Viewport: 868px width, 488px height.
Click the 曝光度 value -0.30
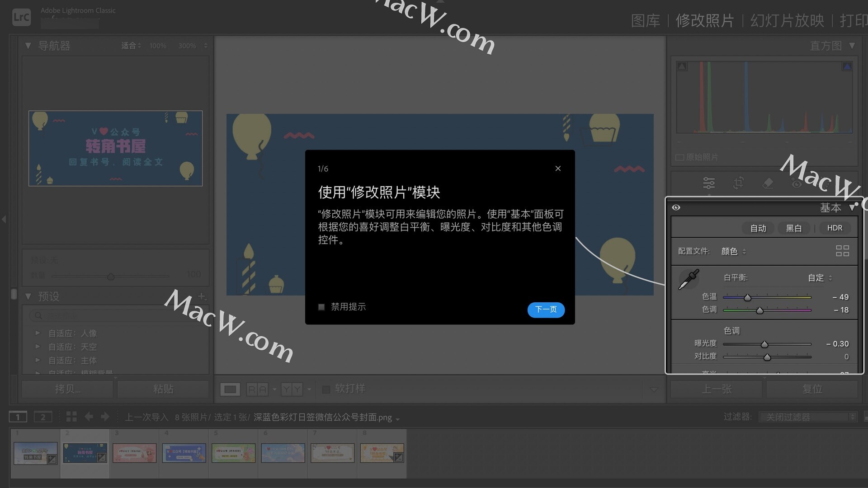coord(837,344)
